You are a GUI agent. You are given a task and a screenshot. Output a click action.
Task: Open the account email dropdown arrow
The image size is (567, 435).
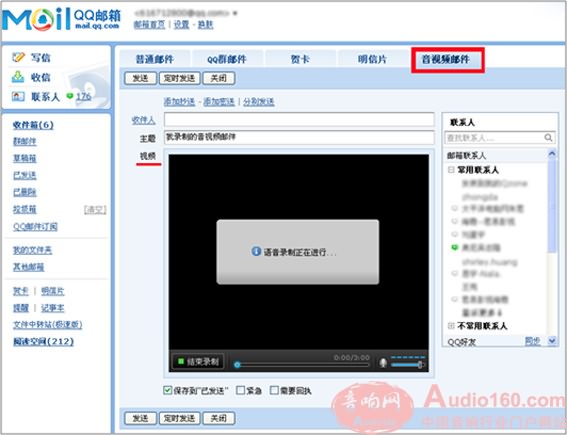(x=235, y=13)
